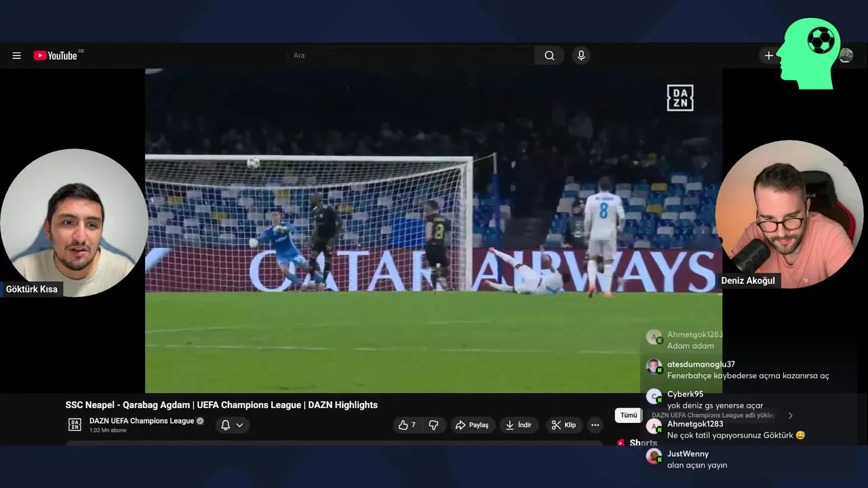Select the 'Tümü' filter chip

pos(629,415)
